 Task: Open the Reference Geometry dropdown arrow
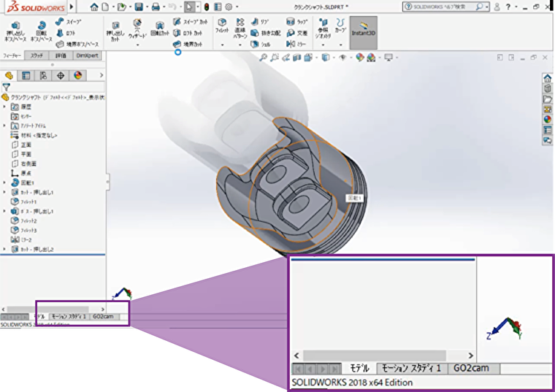point(323,45)
